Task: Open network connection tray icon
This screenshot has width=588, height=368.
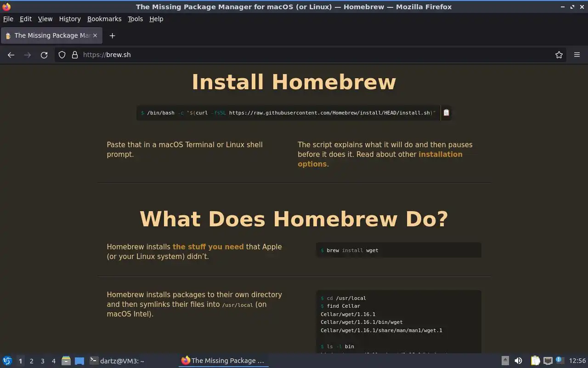Action: click(548, 361)
